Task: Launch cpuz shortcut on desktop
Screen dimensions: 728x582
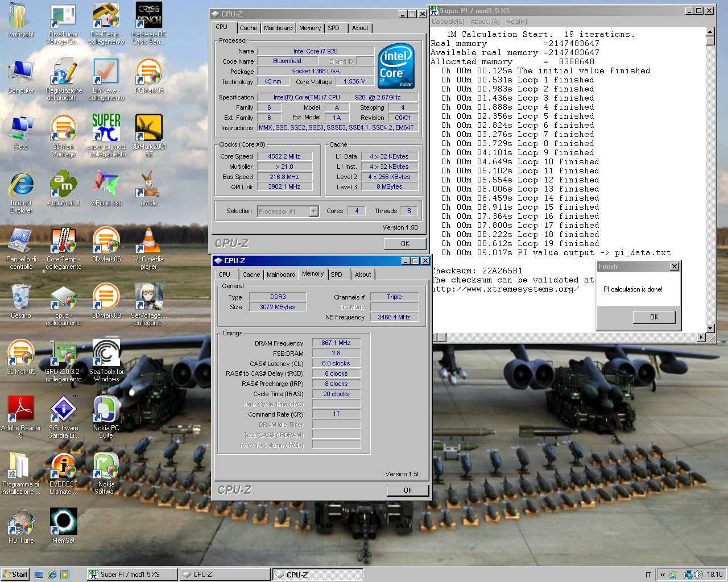Action: [63, 305]
